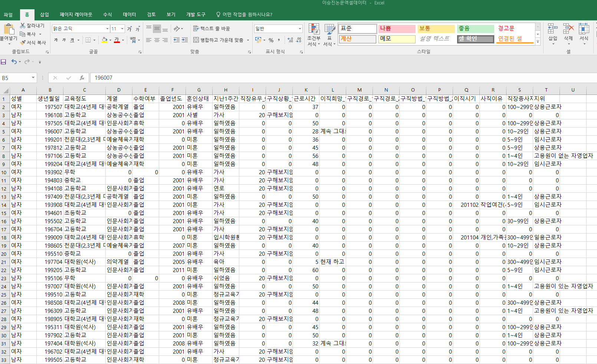Open the font name dropdown (맑은 고딕)

(x=107, y=29)
